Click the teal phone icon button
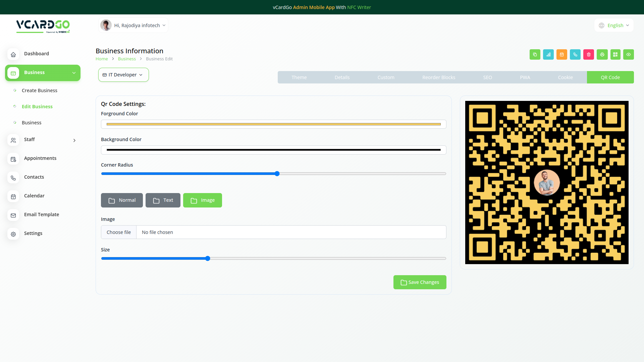The image size is (644, 362). [x=575, y=55]
